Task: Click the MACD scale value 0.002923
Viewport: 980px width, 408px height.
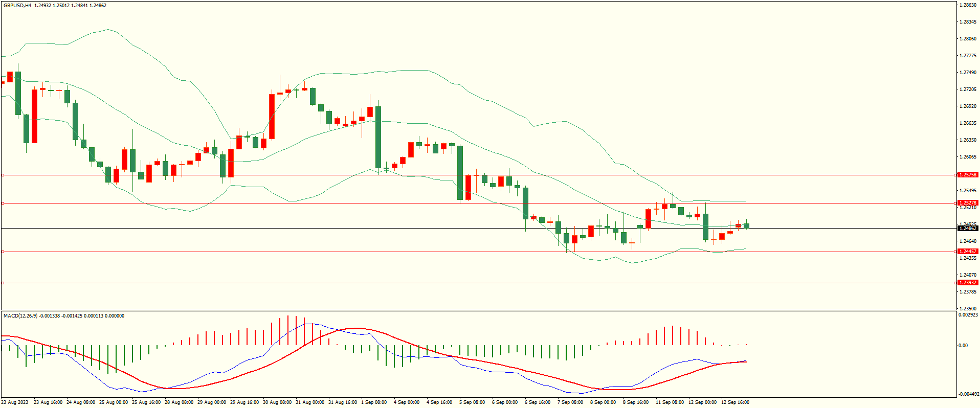Action: [x=968, y=315]
